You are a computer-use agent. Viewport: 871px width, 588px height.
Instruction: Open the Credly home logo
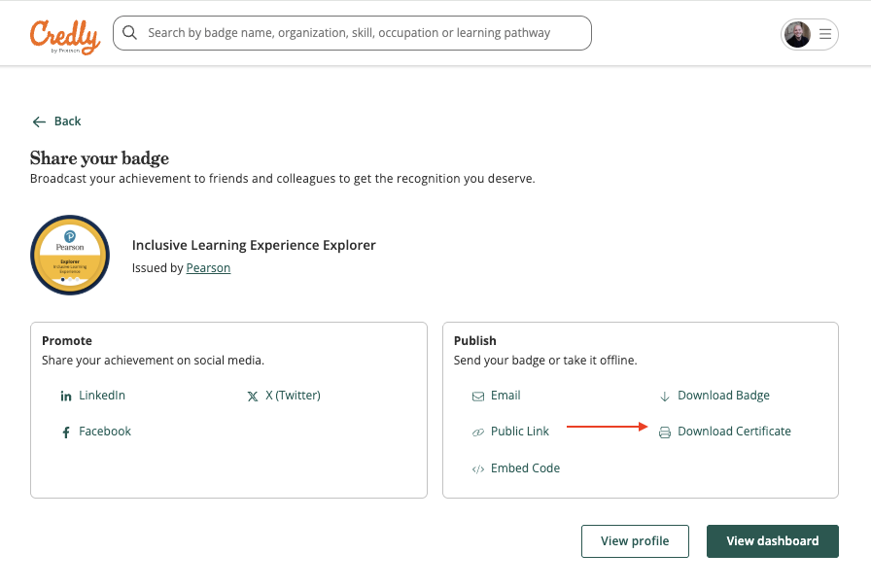pyautogui.click(x=65, y=37)
